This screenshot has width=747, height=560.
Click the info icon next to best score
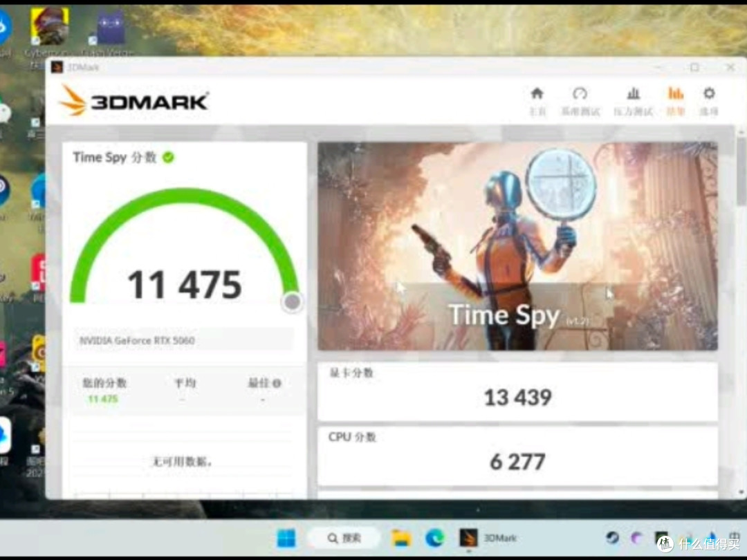click(277, 383)
